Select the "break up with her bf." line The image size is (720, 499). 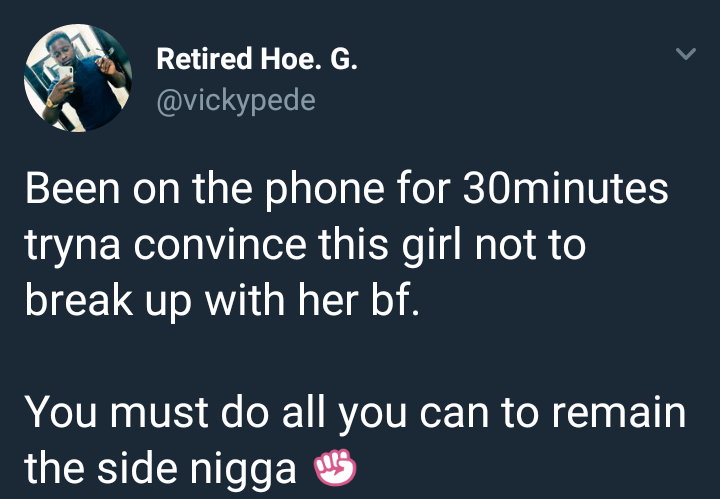click(222, 301)
